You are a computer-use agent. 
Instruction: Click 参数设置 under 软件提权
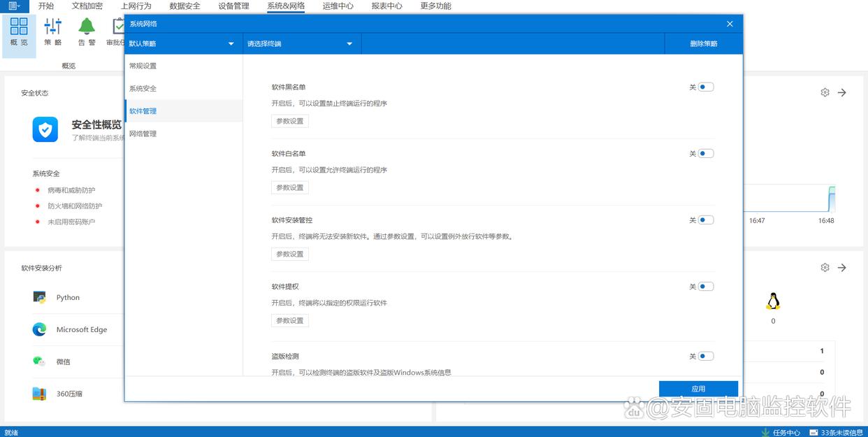[x=290, y=321]
